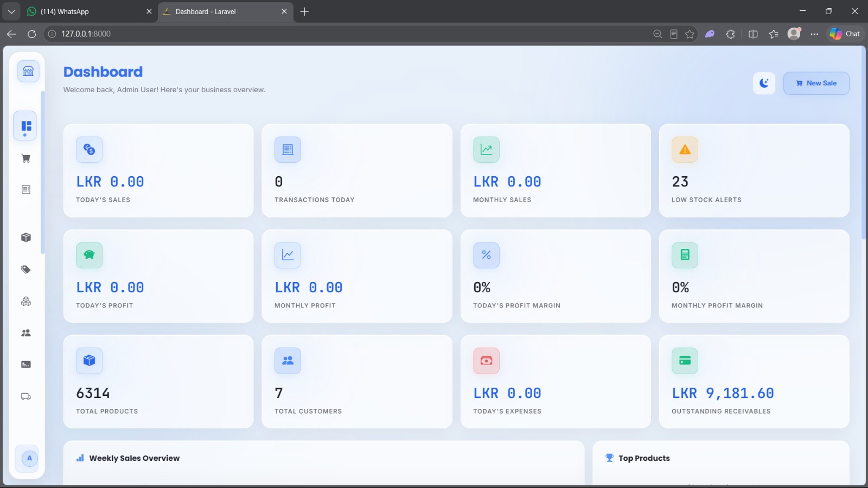Screen dimensions: 868x488
Task: Click the purple extension icon in toolbar
Action: click(x=710, y=34)
